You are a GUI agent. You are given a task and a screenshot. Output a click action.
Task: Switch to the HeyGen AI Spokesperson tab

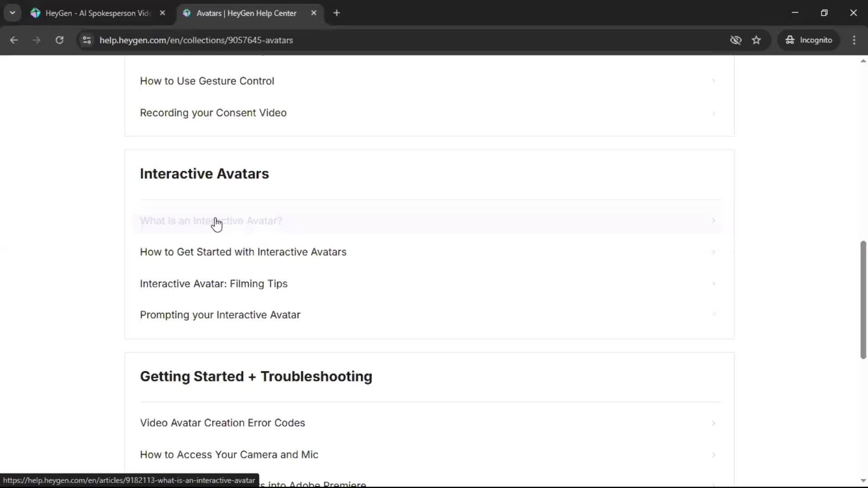click(x=97, y=13)
